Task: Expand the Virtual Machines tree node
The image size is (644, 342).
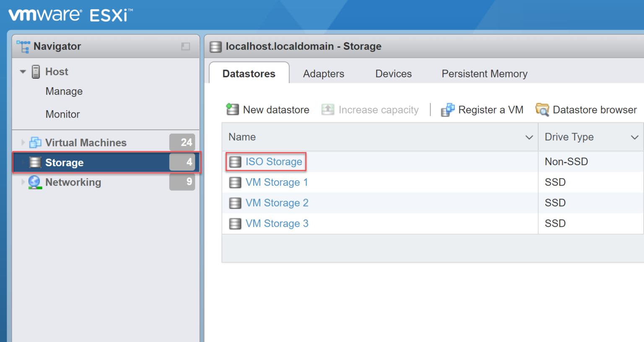Action: (x=23, y=142)
